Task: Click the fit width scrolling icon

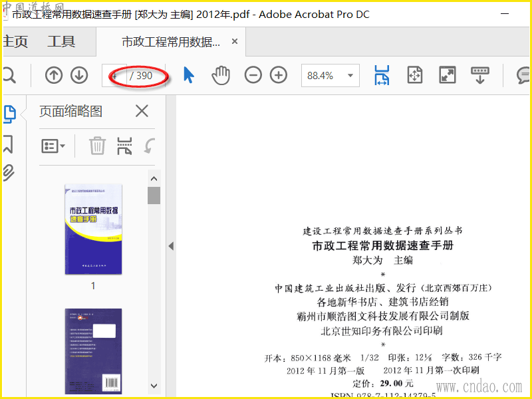Action: click(382, 75)
